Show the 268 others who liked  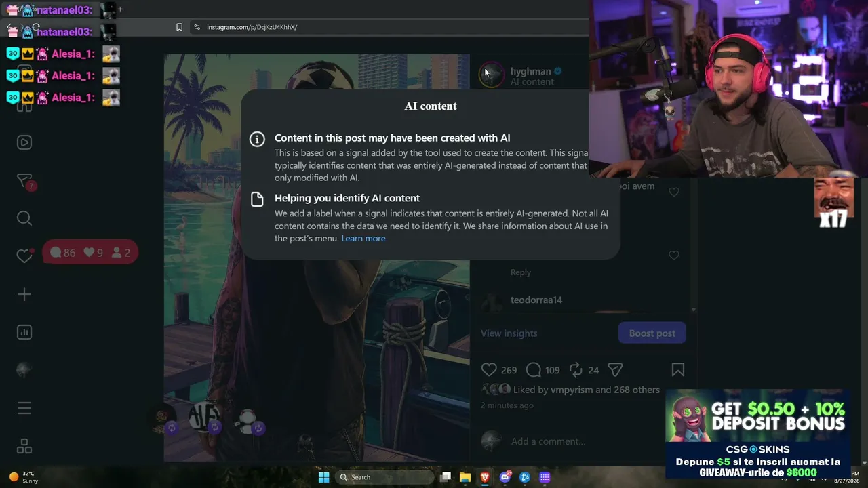point(637,390)
